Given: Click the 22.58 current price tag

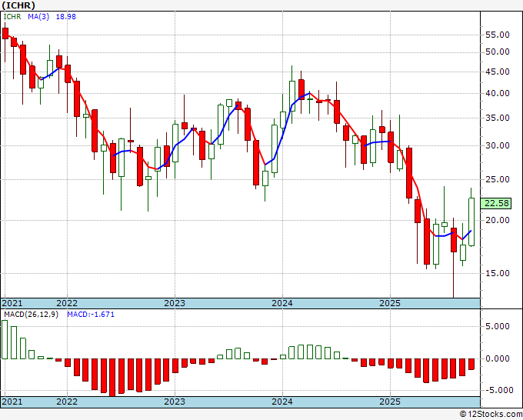Looking at the screenshot, I should [496, 203].
